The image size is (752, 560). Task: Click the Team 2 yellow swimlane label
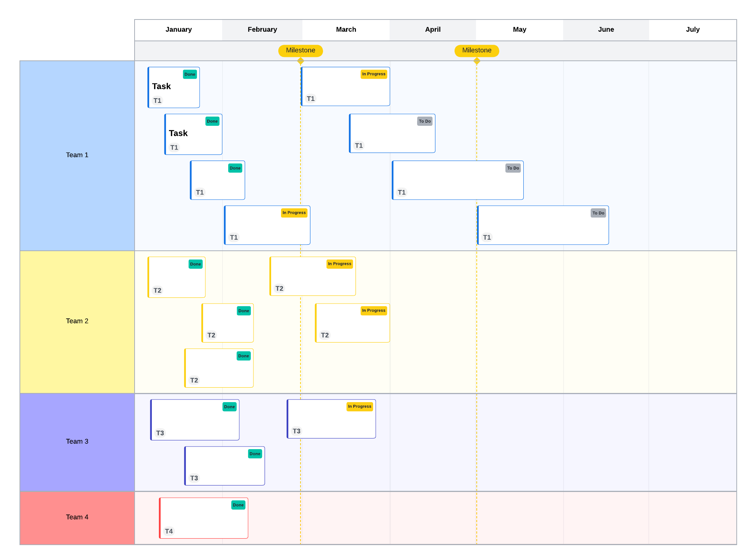77,321
